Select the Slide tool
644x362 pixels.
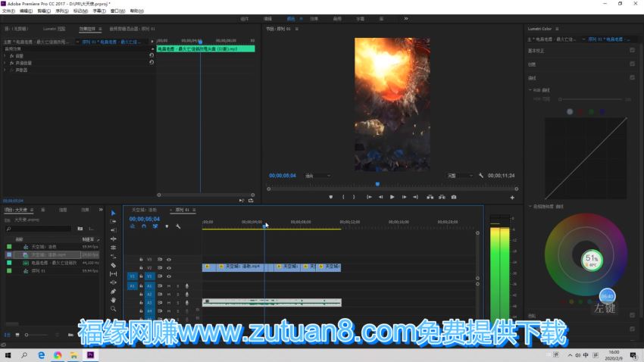click(114, 282)
